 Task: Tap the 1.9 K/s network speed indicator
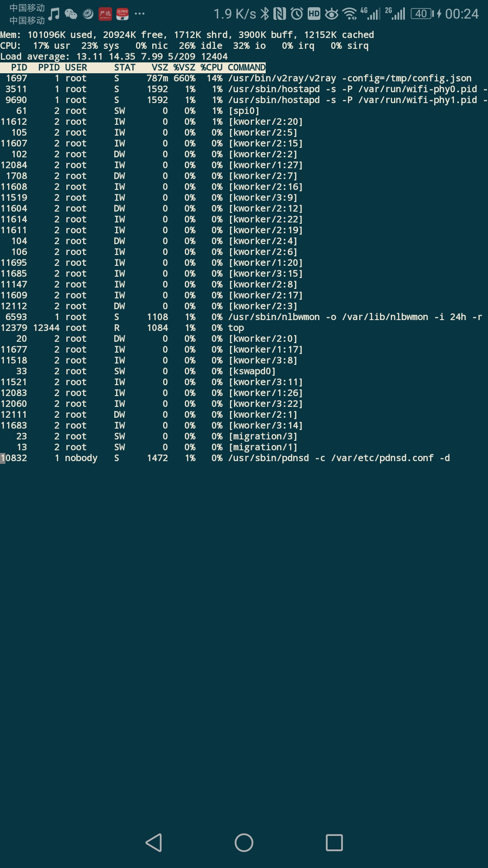(x=235, y=14)
